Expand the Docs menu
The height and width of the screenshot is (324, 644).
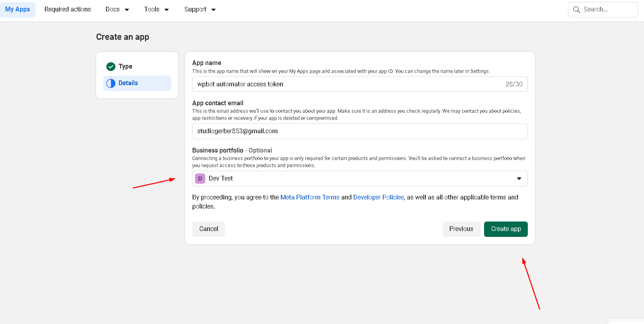(x=117, y=9)
